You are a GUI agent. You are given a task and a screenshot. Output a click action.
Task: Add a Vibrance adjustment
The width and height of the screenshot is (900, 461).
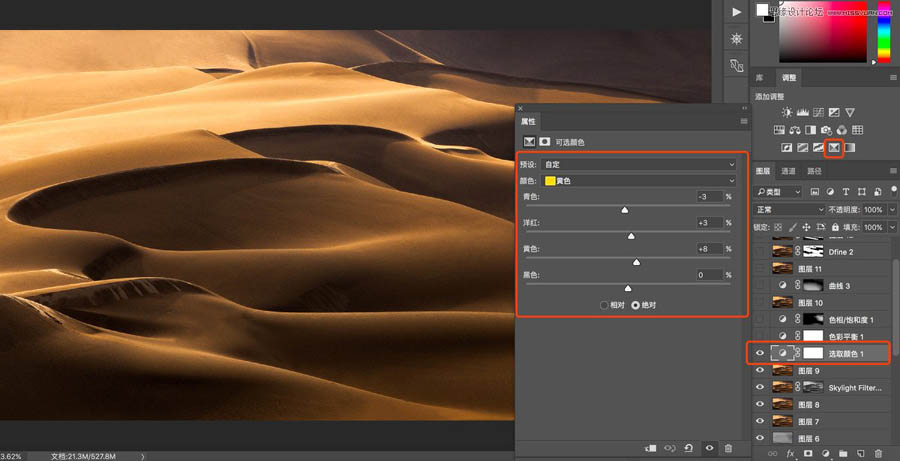click(849, 113)
